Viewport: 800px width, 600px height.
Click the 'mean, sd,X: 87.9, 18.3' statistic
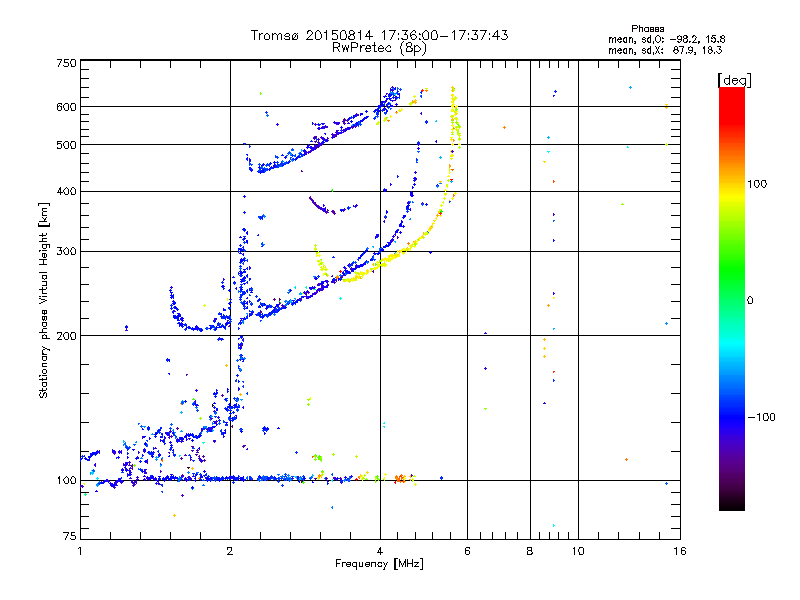[665, 50]
